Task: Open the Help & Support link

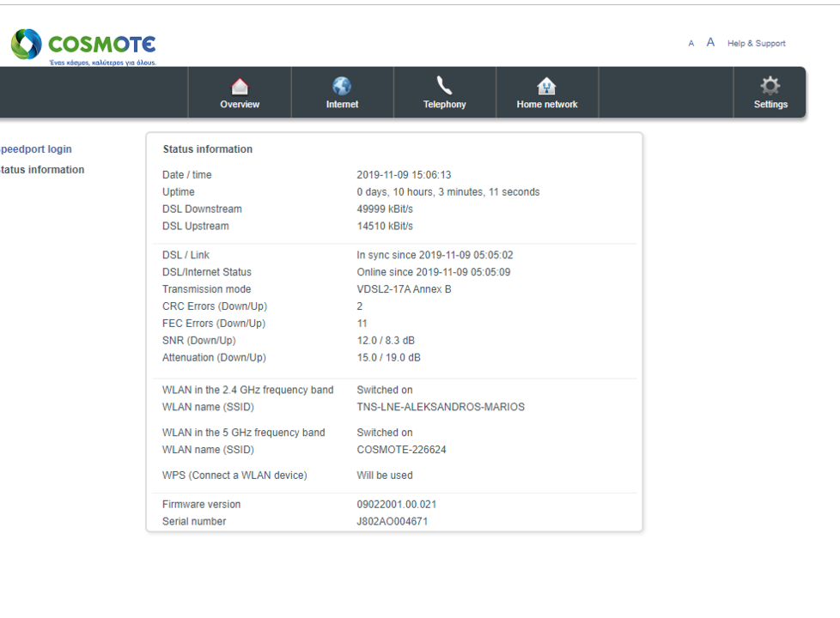Action: 757,44
